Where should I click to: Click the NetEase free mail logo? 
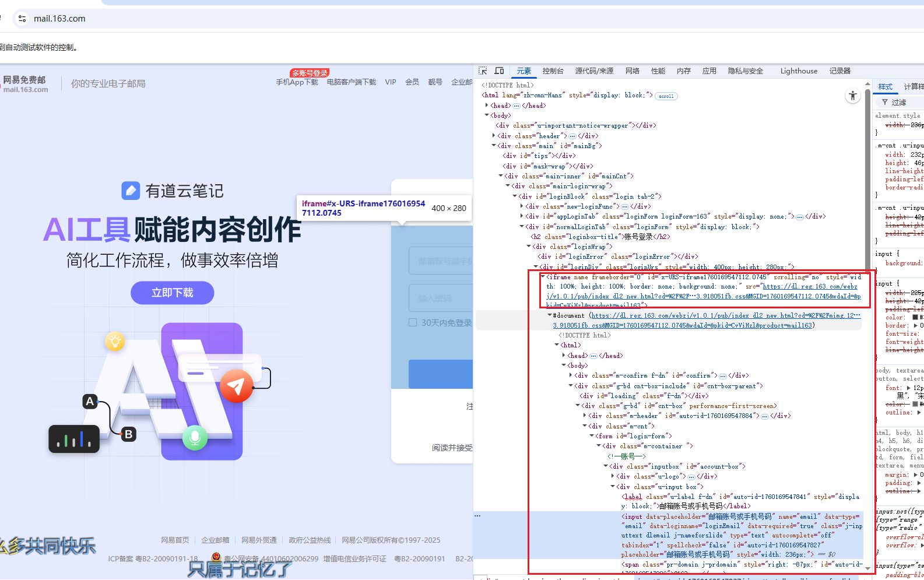pos(25,83)
